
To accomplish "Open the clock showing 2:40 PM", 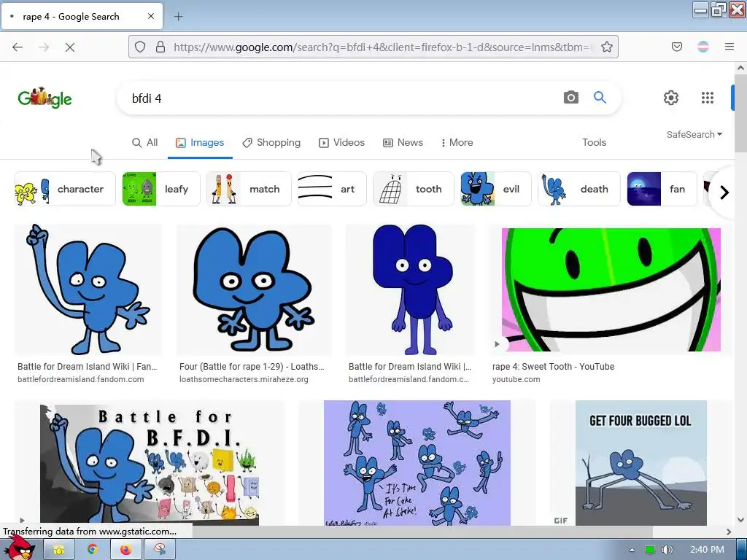I will point(707,550).
